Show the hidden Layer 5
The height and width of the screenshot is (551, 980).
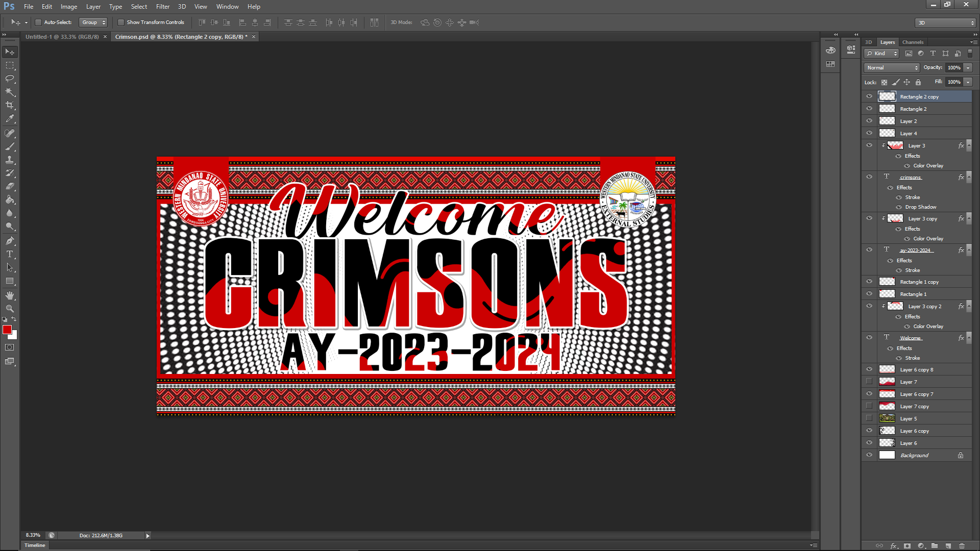click(869, 418)
